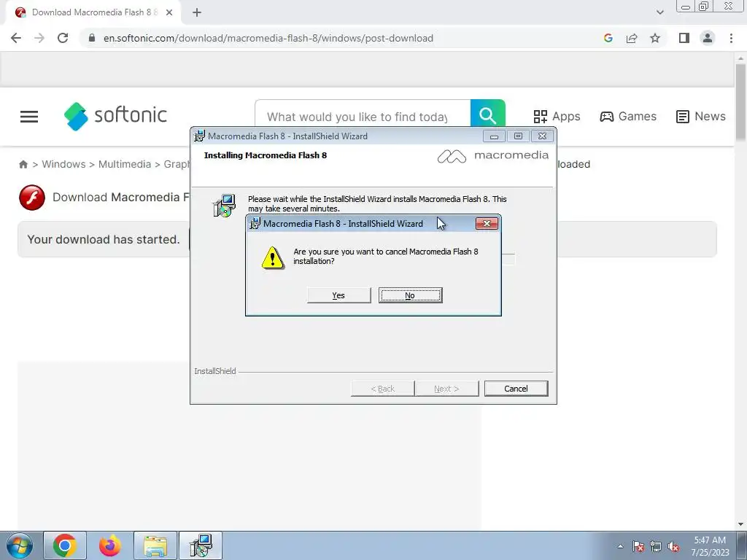Click the install CD computer icon in wizard
The height and width of the screenshot is (560, 747).
pyautogui.click(x=224, y=206)
